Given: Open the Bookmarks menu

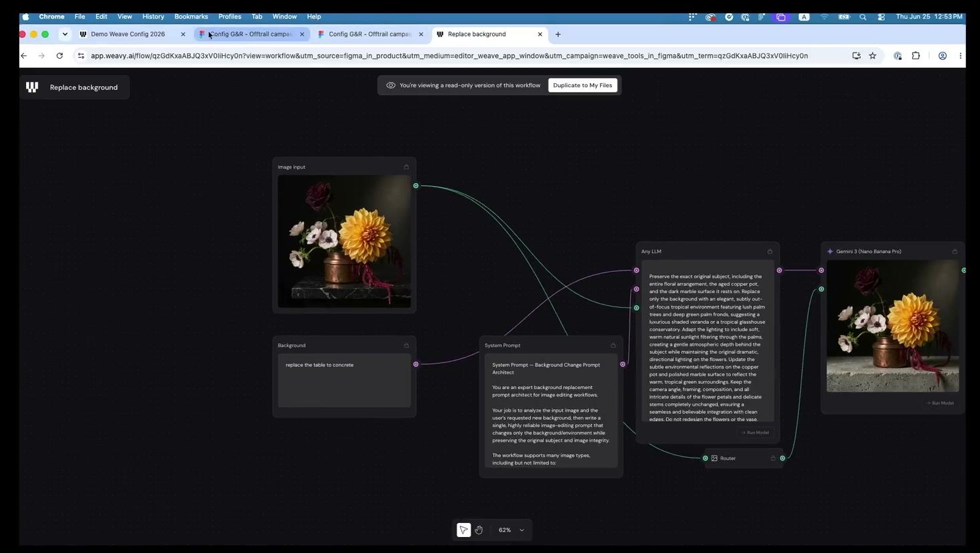Looking at the screenshot, I should 191,17.
